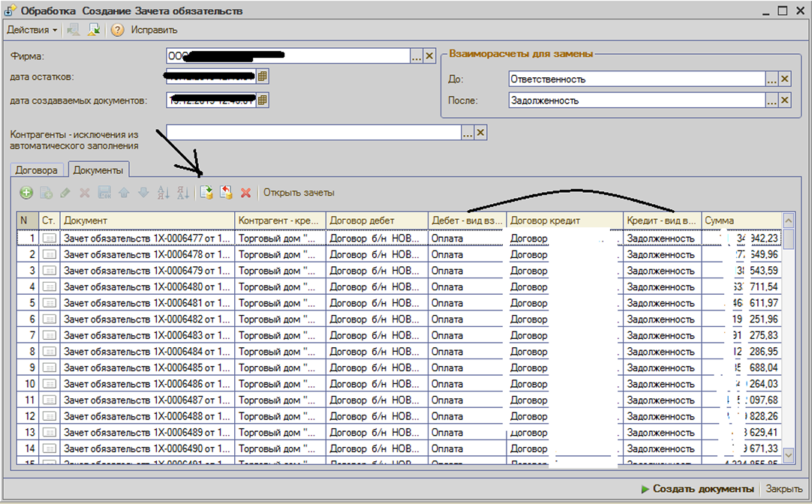Image resolution: width=812 pixels, height=504 pixels.
Task: Open calendar for дата остатков field
Action: click(x=263, y=76)
